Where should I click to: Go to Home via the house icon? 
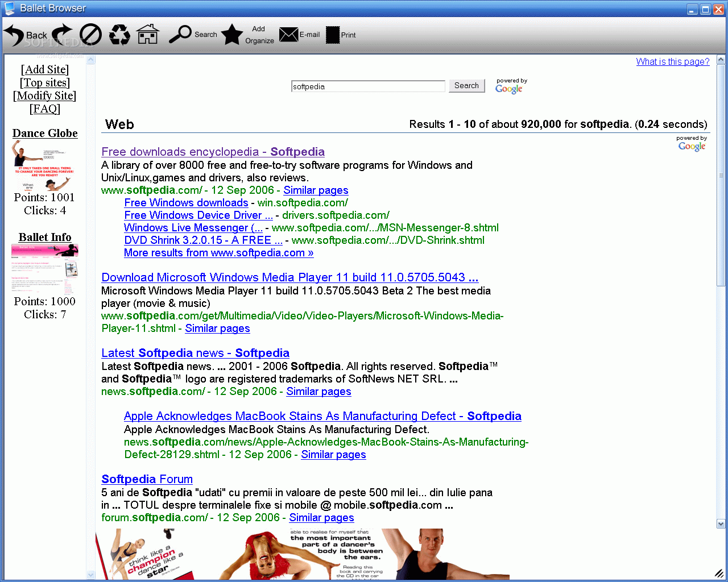[x=148, y=34]
